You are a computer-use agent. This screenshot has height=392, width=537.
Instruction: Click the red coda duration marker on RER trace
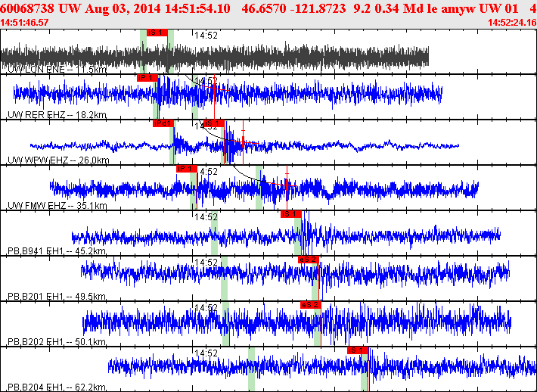214,90
